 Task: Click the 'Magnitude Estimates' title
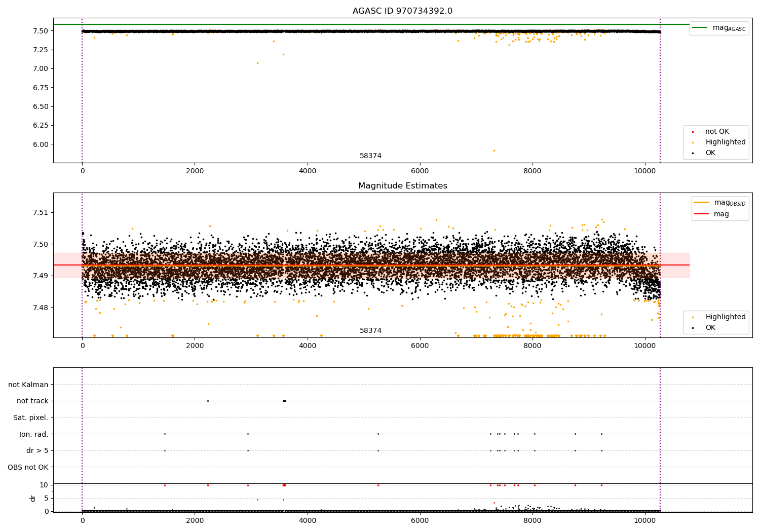[402, 186]
